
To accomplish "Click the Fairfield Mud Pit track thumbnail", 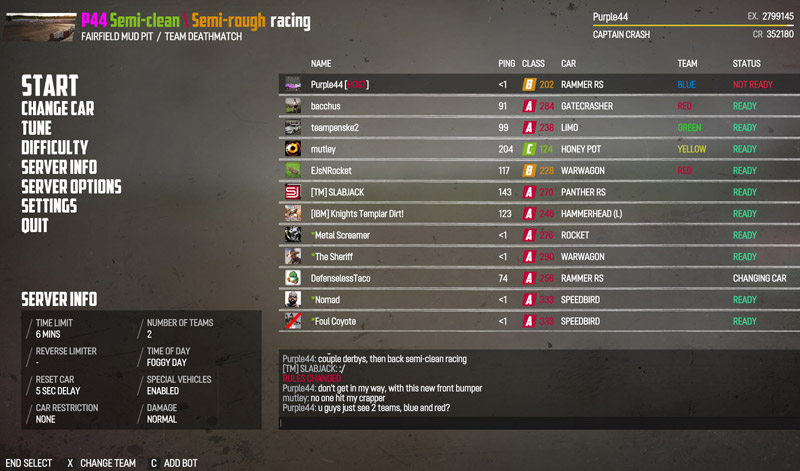I will coord(41,27).
